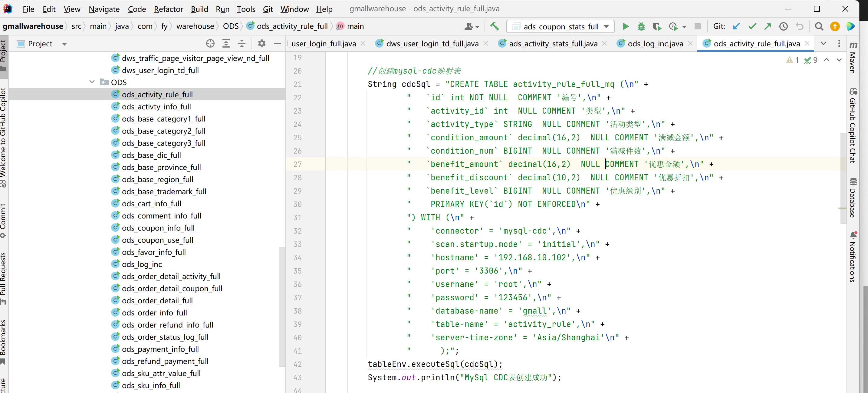Viewport: 868px width, 393px height.
Task: Click the Debug bug icon
Action: (x=641, y=26)
